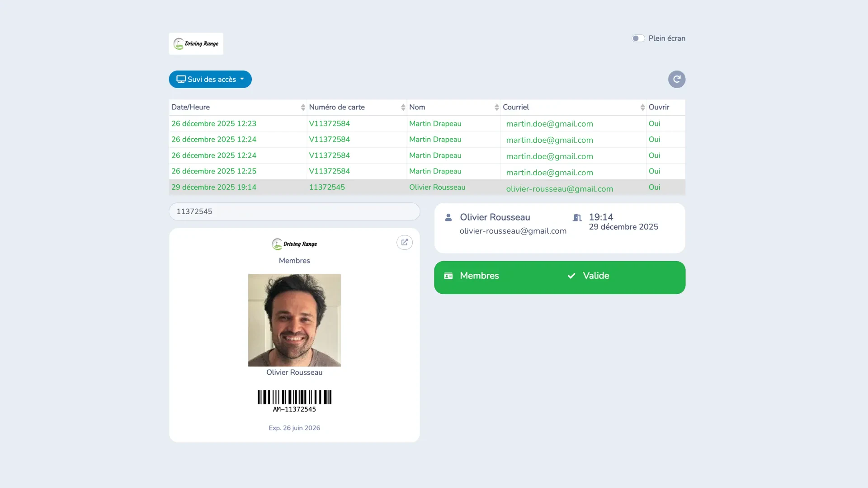868x488 pixels.
Task: Click the barcode AM-11372545
Action: [x=294, y=401]
